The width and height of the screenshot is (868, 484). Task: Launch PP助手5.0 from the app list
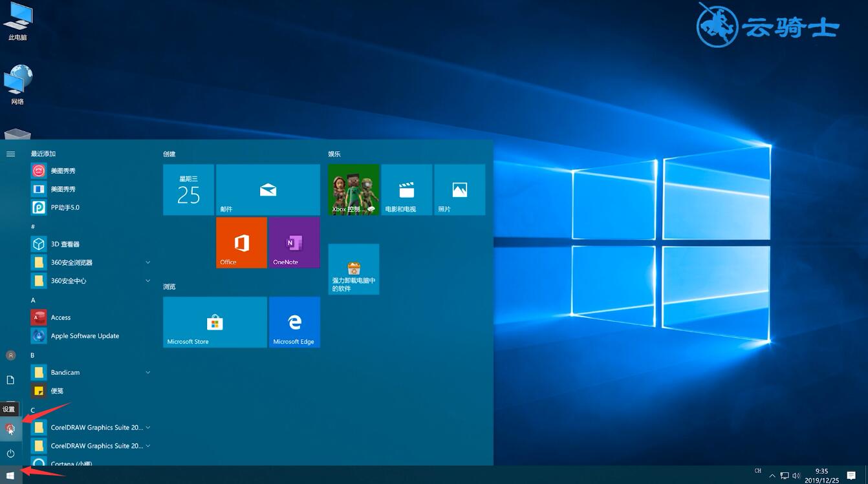pos(91,207)
